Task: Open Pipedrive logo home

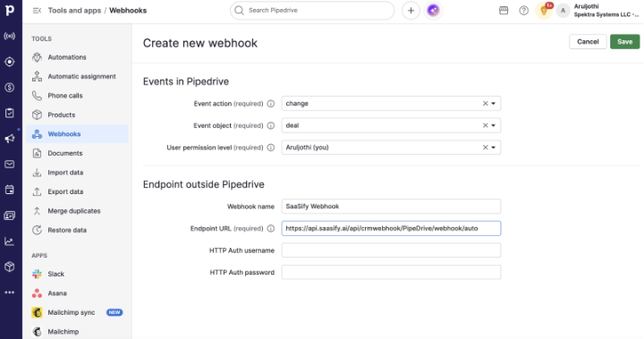Action: click(x=10, y=10)
